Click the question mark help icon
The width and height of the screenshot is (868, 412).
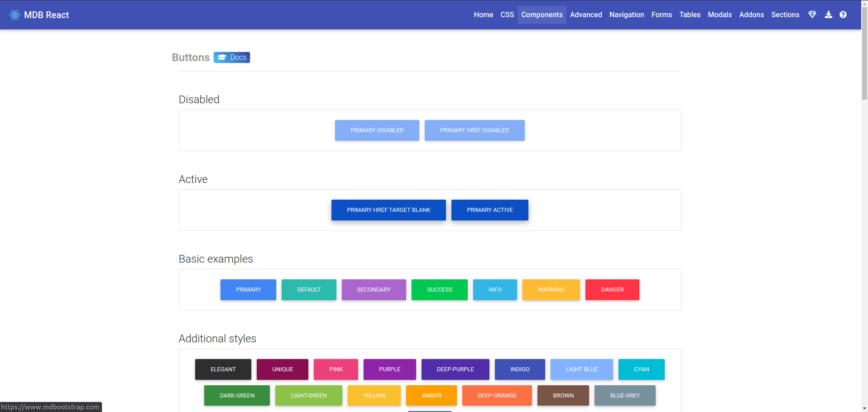(843, 14)
